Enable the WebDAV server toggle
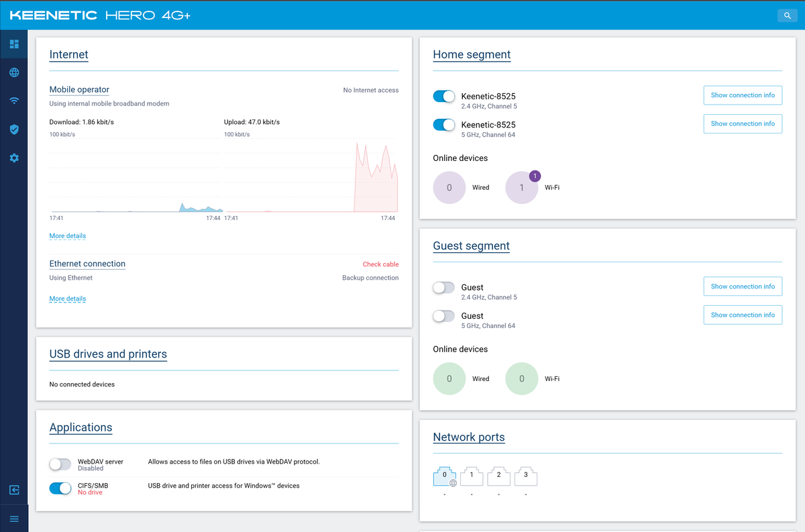 tap(60, 464)
